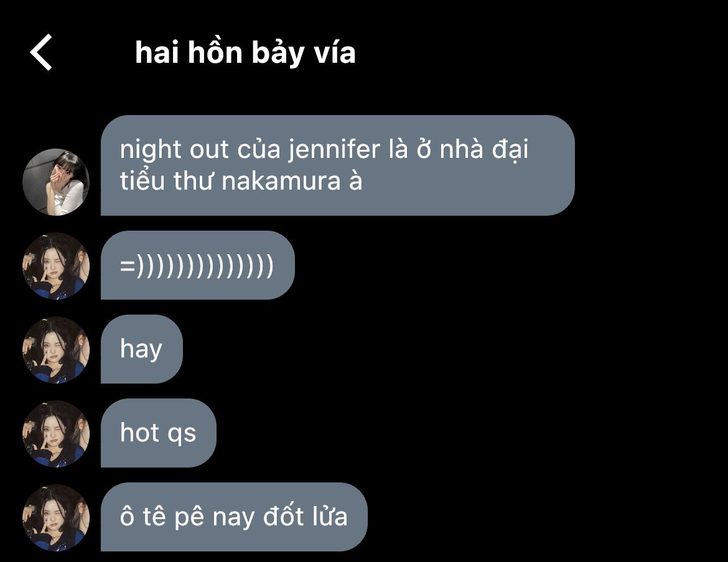Tap the avatar next to 'hot qs'
Screen dimensions: 728x562
(56, 434)
